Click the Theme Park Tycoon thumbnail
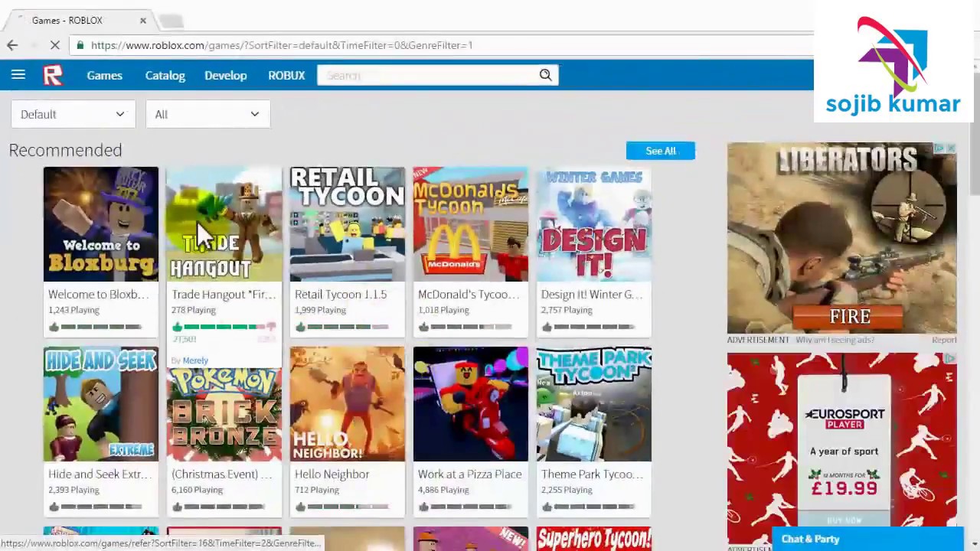Screen dimensions: 980x551 tap(594, 404)
